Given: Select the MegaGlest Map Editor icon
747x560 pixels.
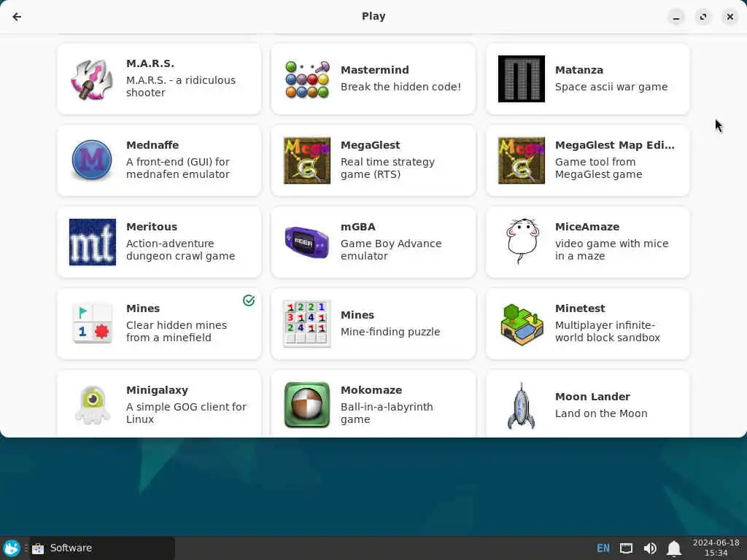Looking at the screenshot, I should click(521, 160).
